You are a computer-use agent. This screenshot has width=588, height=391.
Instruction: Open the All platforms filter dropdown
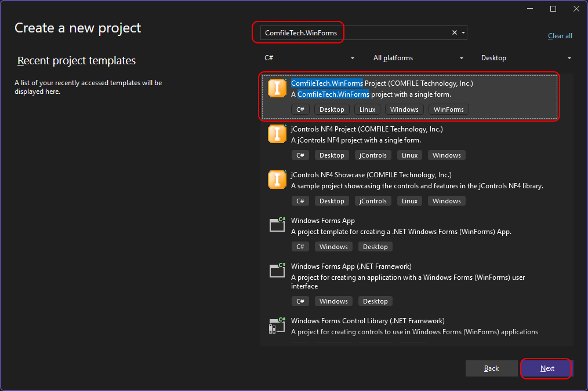[418, 58]
